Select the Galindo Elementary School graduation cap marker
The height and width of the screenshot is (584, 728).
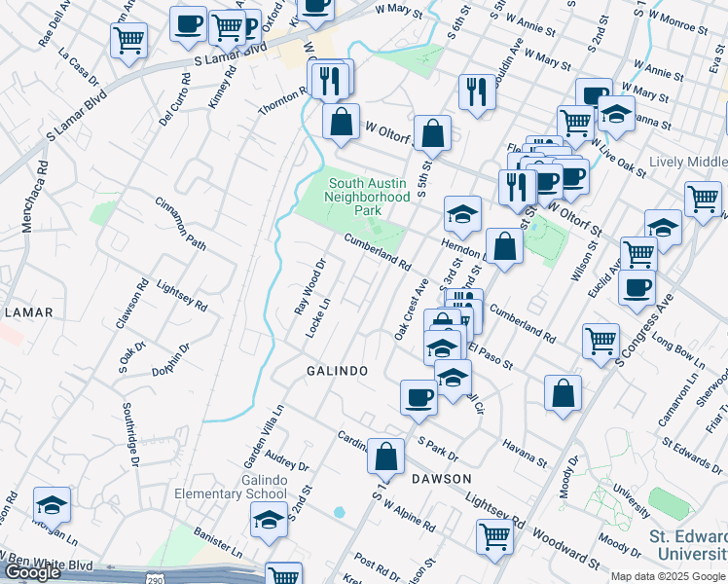tap(270, 522)
